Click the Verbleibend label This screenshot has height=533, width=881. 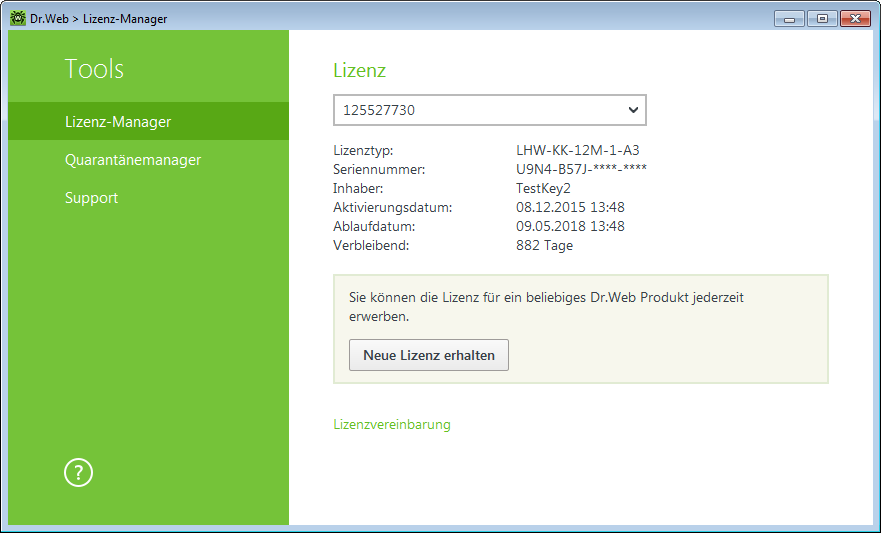371,245
